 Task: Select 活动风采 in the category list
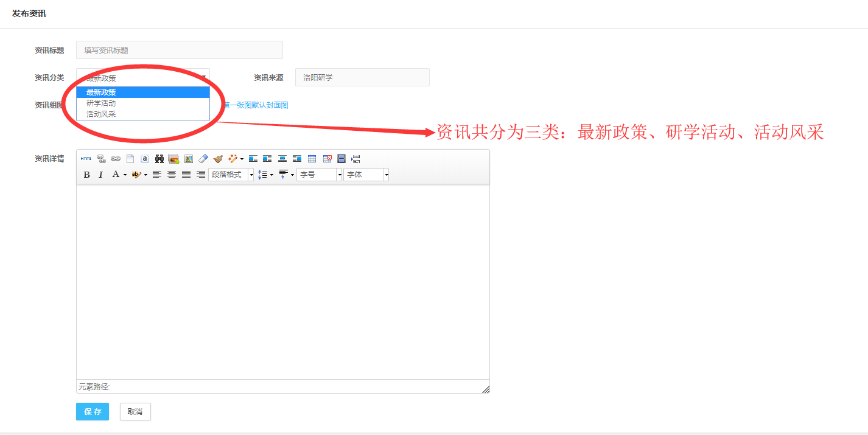[143, 114]
